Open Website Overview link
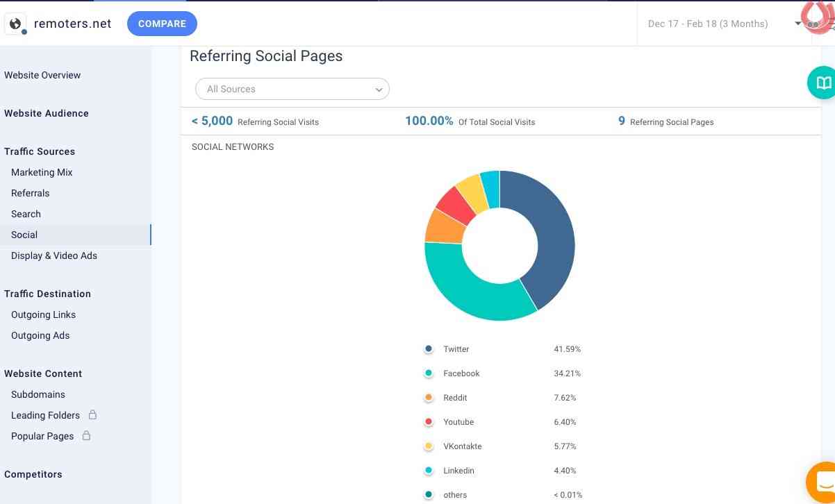The height and width of the screenshot is (504, 835). pyautogui.click(x=42, y=75)
